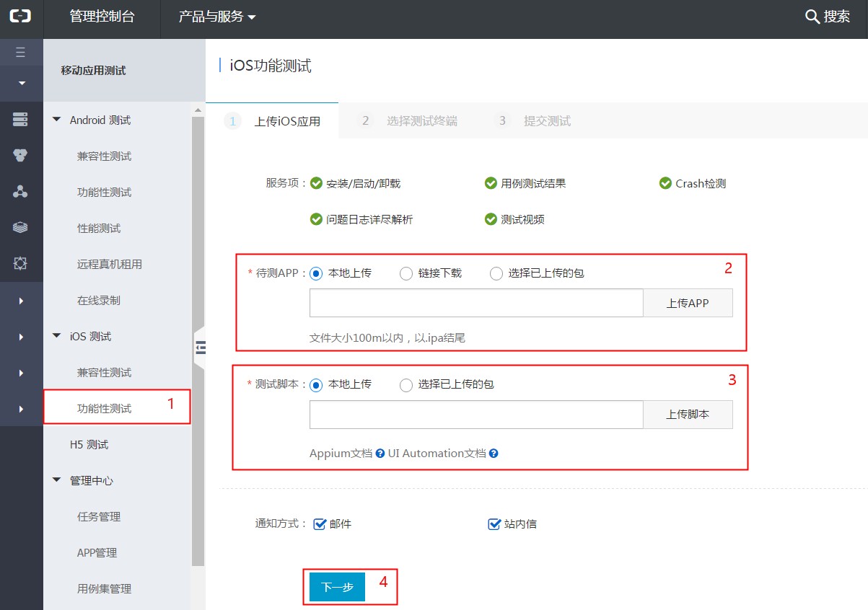Open the database cluster icon in left rail
The width and height of the screenshot is (868, 610).
(x=21, y=155)
